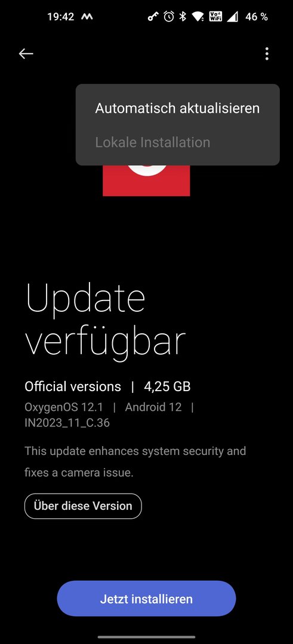Tap the mobile signal strength icon
The height and width of the screenshot is (644, 293).
[x=233, y=17]
